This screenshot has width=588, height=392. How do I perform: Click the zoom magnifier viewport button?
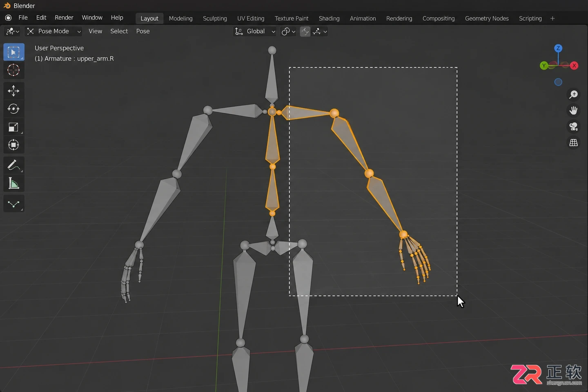coord(574,95)
